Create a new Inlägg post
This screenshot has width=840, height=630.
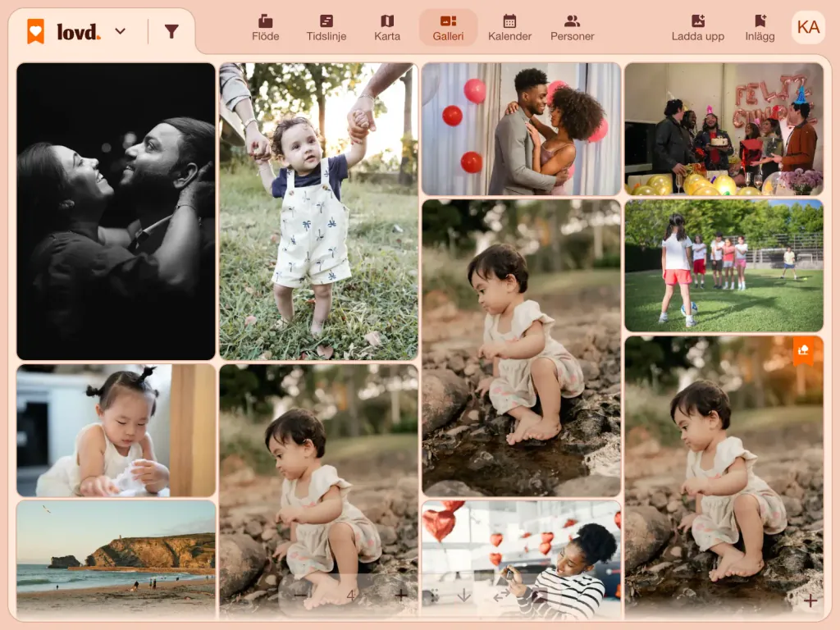[x=760, y=28]
